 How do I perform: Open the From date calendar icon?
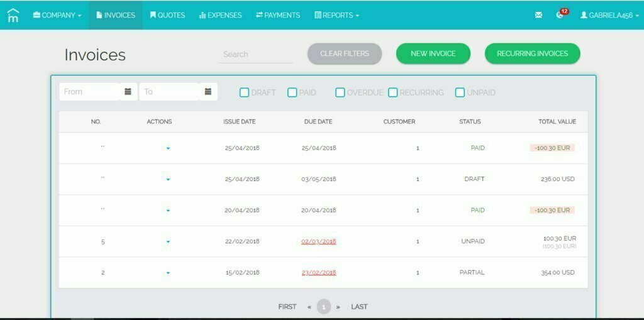pos(128,92)
